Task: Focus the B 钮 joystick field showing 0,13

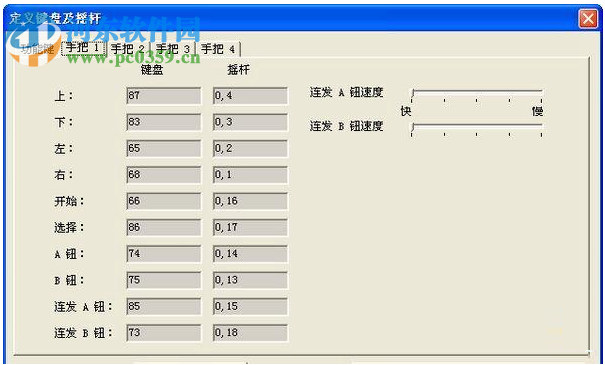Action: (x=250, y=280)
